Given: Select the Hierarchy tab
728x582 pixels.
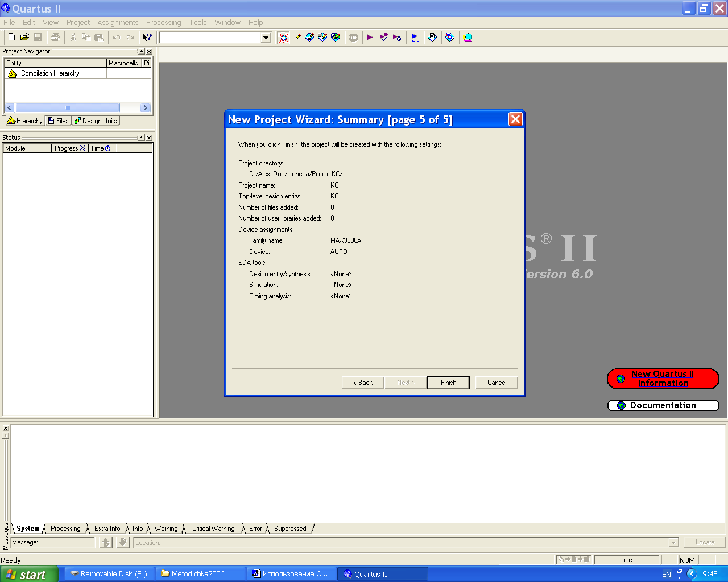Looking at the screenshot, I should pos(25,121).
